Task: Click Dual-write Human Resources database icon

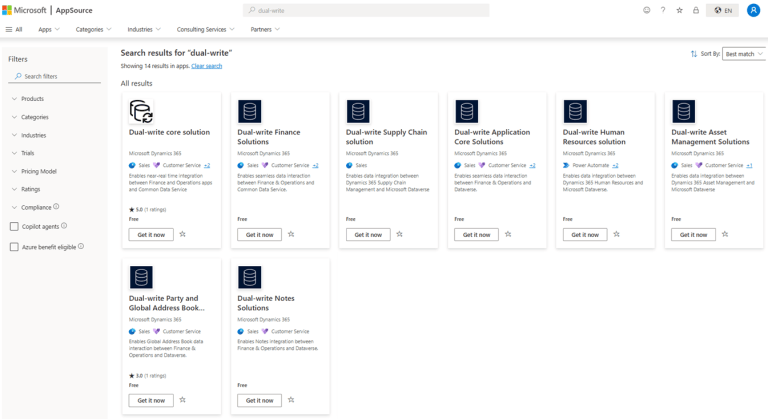Action: (575, 111)
